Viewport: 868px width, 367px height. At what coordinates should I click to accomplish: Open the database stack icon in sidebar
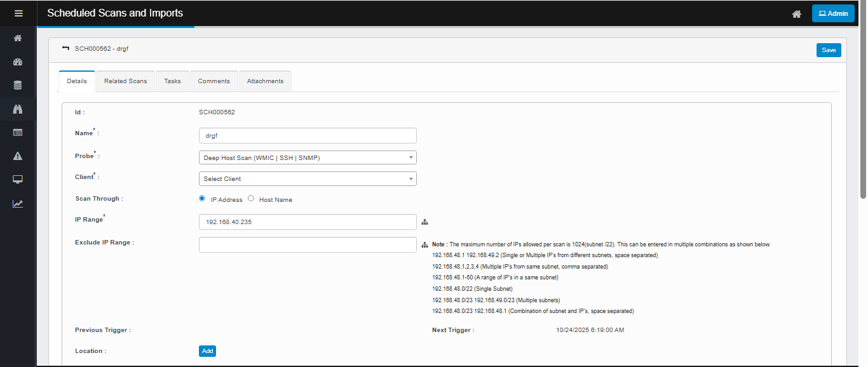pyautogui.click(x=18, y=86)
